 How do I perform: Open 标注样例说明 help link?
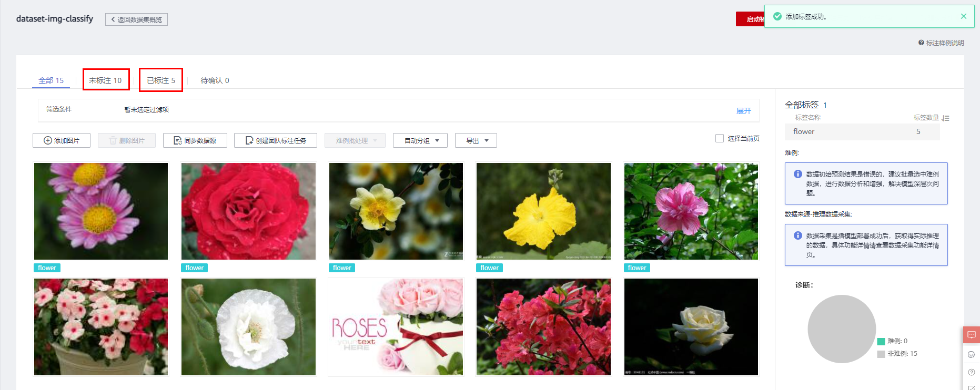point(941,43)
